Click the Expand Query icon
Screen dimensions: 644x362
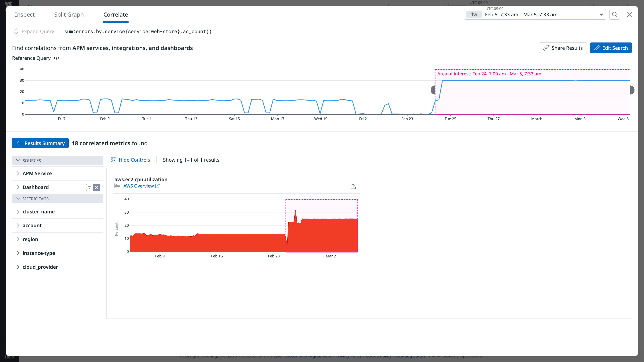coord(16,31)
